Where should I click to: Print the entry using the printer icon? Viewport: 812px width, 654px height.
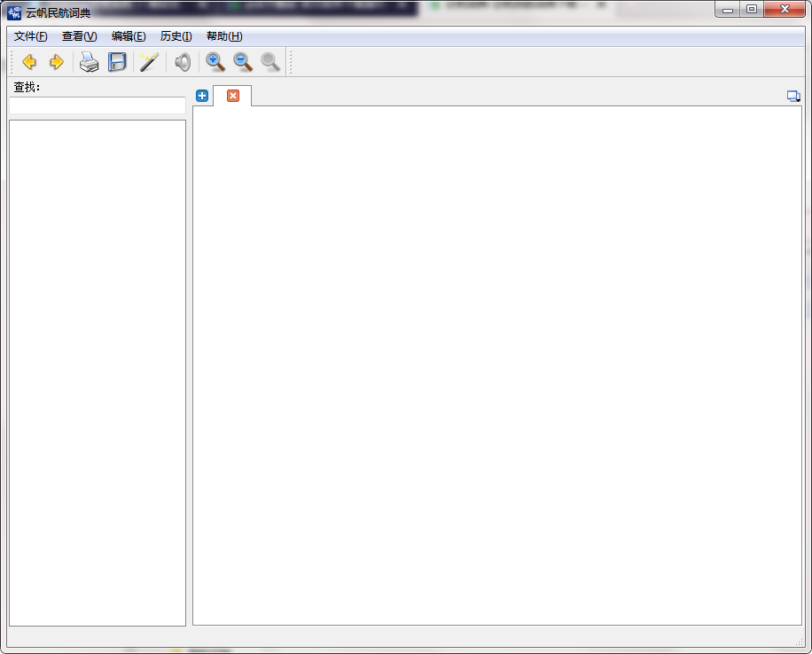(89, 62)
